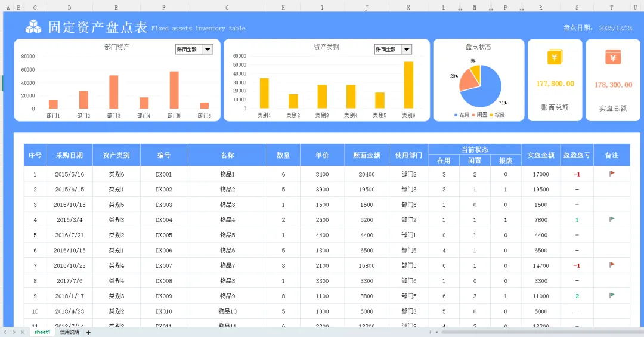Click the 名称 column header
This screenshot has width=644, height=337.
[x=227, y=155]
